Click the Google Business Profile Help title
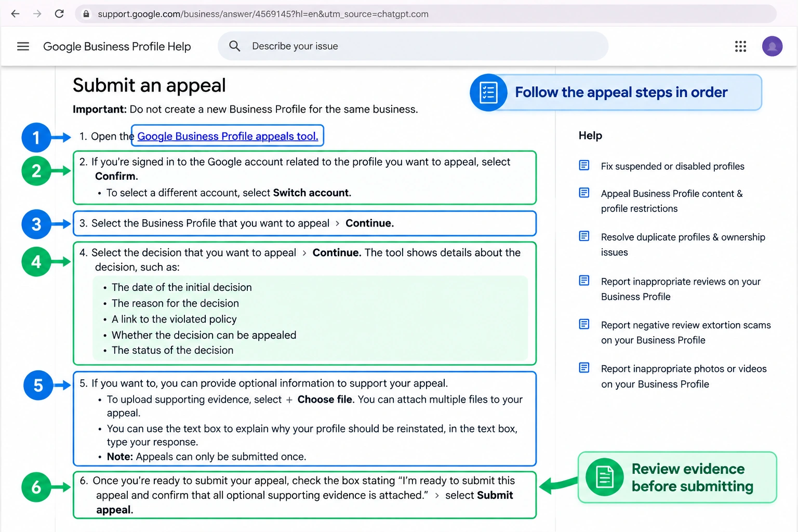Image resolution: width=798 pixels, height=532 pixels. pyautogui.click(x=117, y=46)
